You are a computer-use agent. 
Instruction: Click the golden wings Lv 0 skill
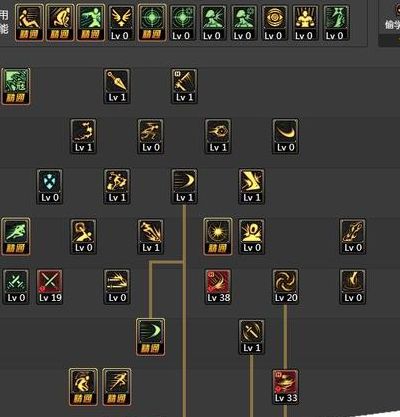(x=121, y=23)
